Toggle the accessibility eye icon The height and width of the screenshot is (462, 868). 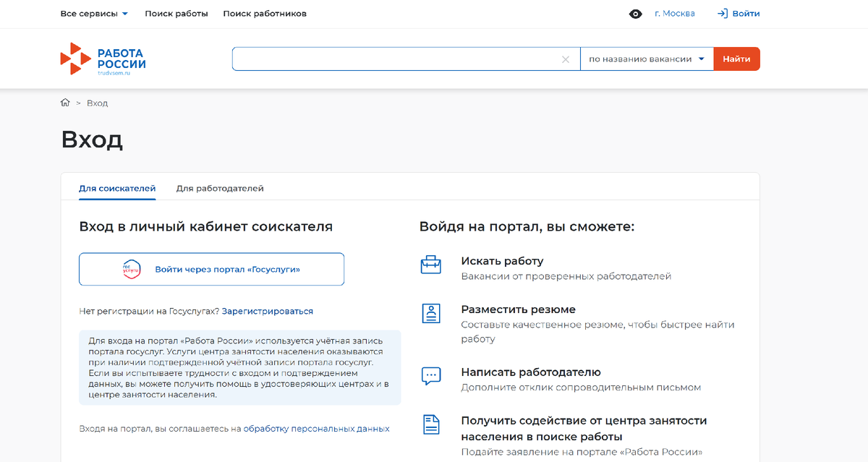636,14
